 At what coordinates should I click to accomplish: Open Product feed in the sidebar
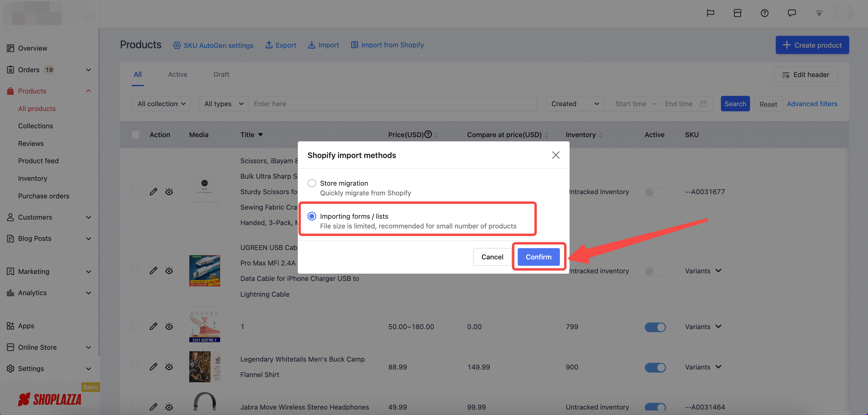point(38,161)
